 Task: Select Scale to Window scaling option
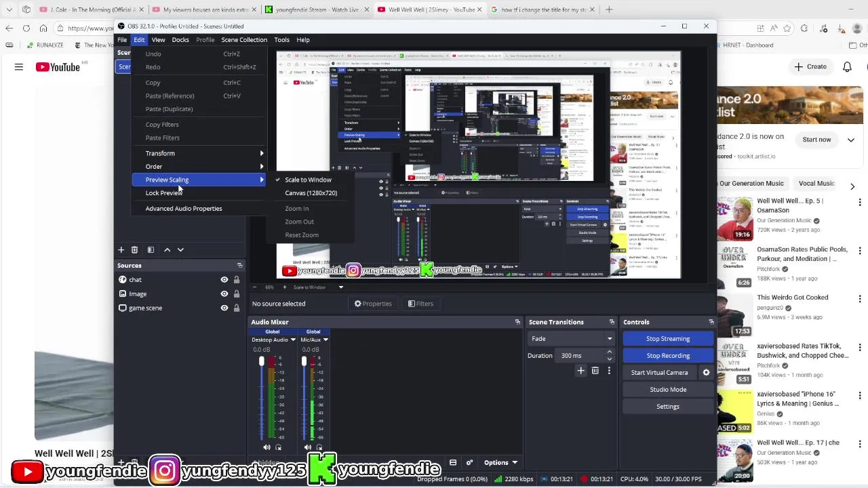click(308, 180)
